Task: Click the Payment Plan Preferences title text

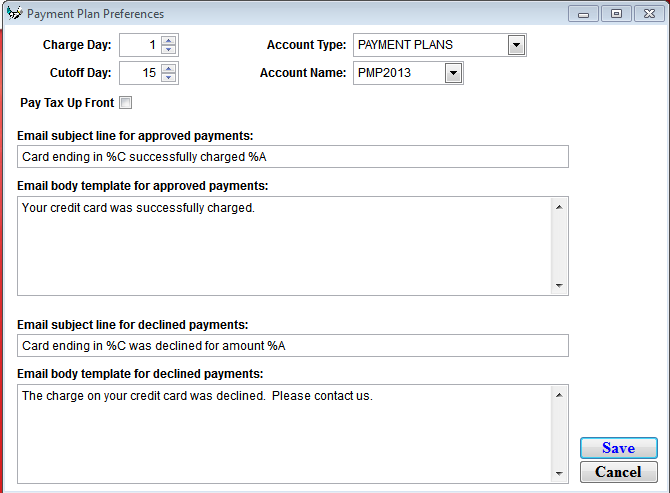Action: (95, 14)
